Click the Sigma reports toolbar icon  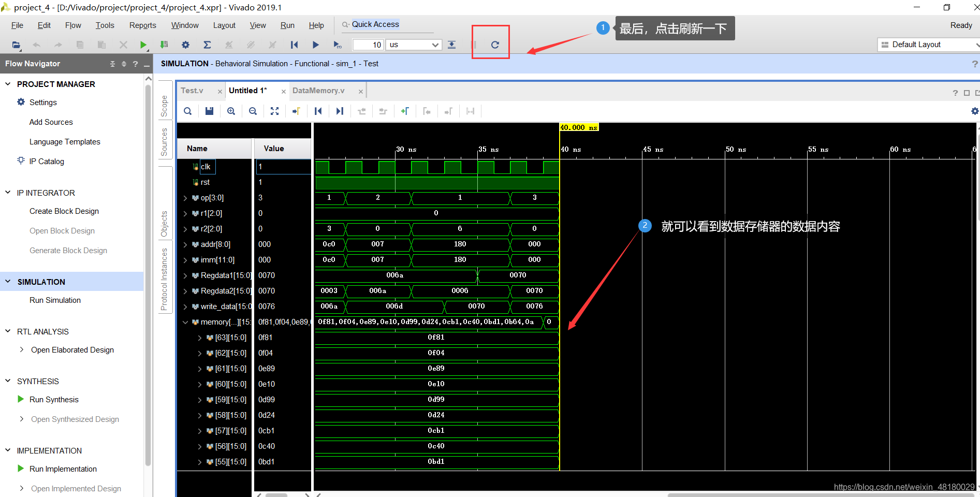(x=207, y=45)
